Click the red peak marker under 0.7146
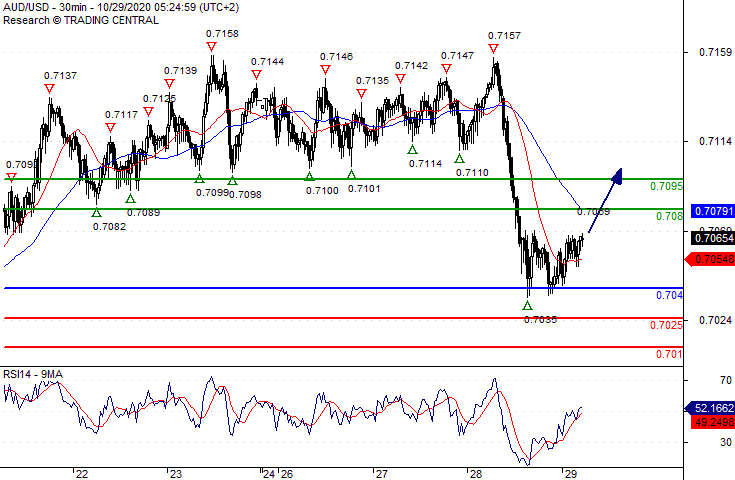The image size is (735, 480). click(325, 70)
